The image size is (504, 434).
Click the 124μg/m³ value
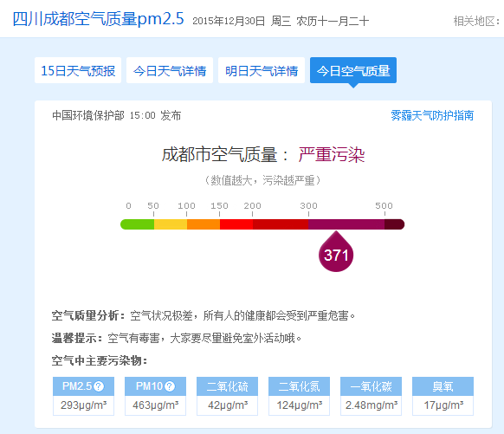click(300, 405)
